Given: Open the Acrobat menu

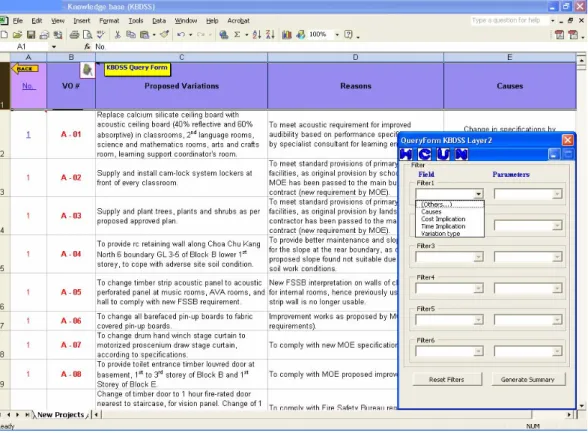Looking at the screenshot, I should [238, 21].
